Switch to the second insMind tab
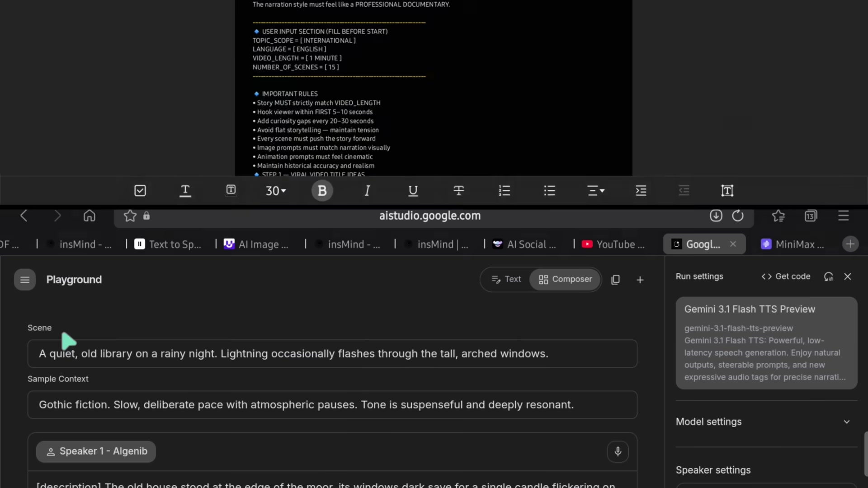 point(348,244)
